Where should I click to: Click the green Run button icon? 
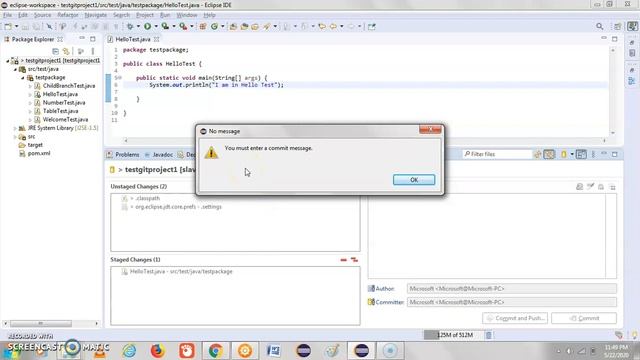[147, 27]
